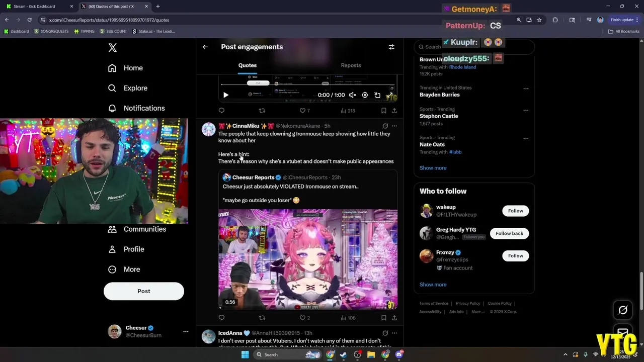Like CinnaMiku's post with 2 likes

tap(304, 318)
